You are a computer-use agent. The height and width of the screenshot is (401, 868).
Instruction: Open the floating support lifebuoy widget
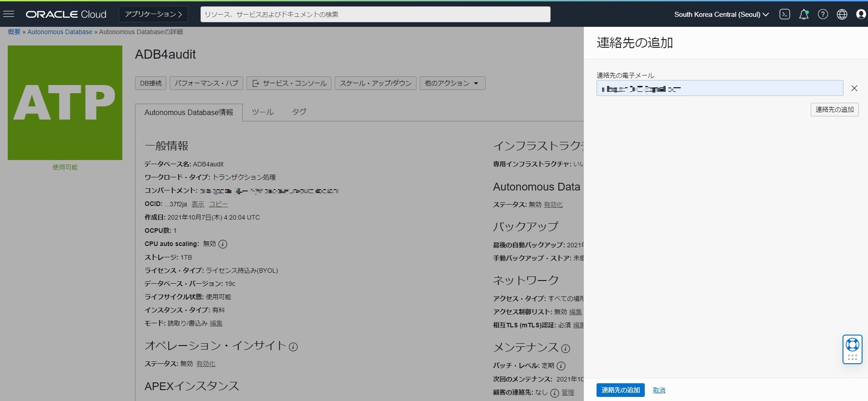tap(853, 349)
